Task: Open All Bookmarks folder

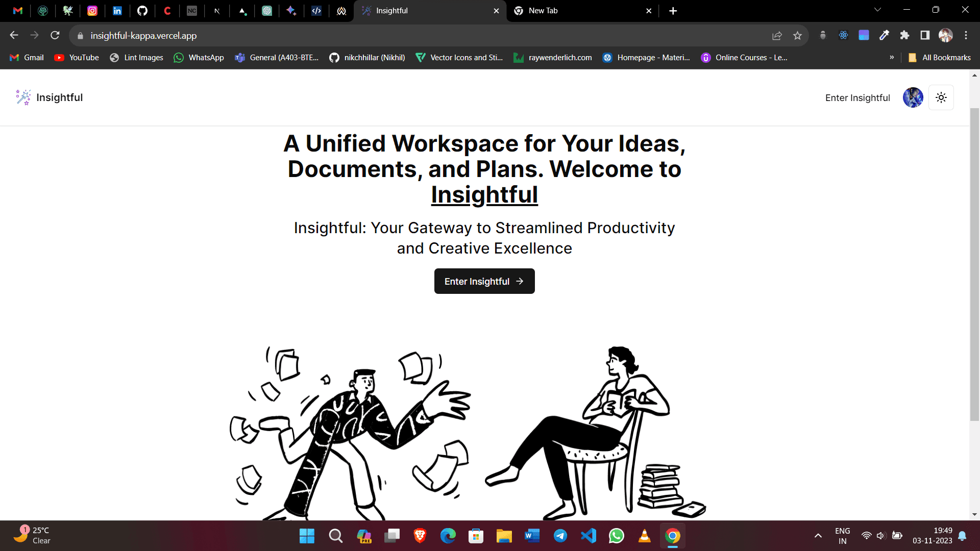Action: tap(939, 58)
